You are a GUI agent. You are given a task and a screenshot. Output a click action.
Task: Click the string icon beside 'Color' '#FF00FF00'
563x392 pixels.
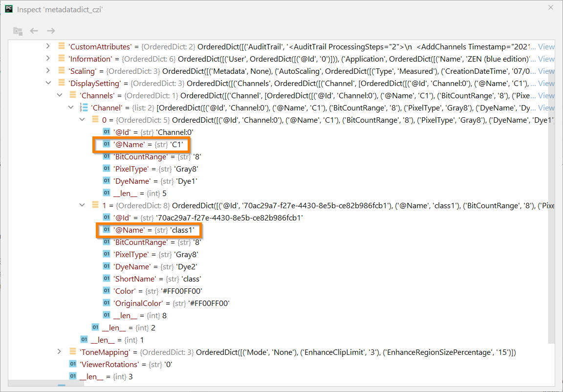click(x=107, y=290)
